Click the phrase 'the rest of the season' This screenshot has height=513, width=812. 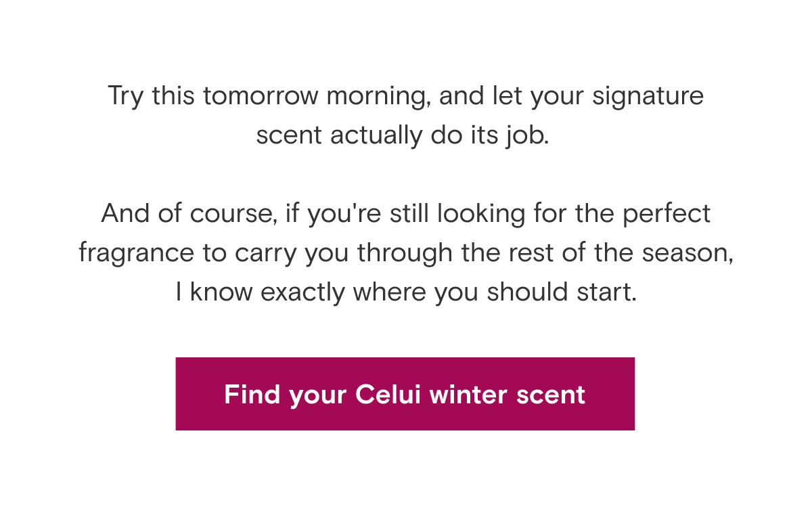[599, 252]
